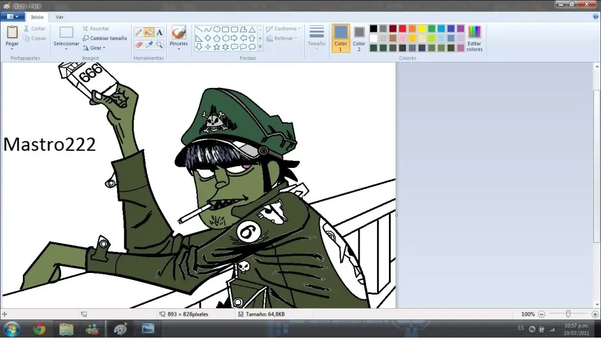Viewport: 601px width, 364px height.
Task: Select the Eraser tool
Action: click(x=139, y=45)
